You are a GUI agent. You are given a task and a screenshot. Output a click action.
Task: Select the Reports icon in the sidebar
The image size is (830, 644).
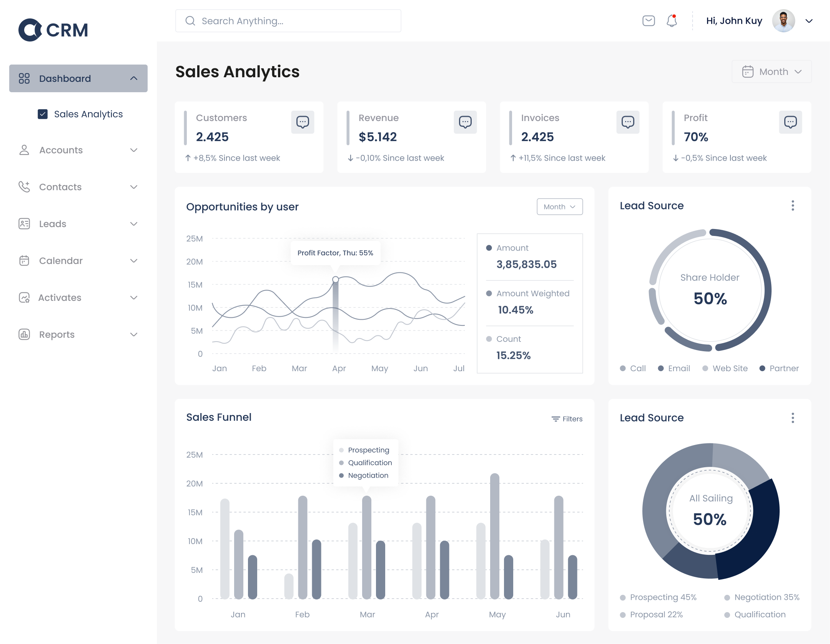[x=24, y=334]
